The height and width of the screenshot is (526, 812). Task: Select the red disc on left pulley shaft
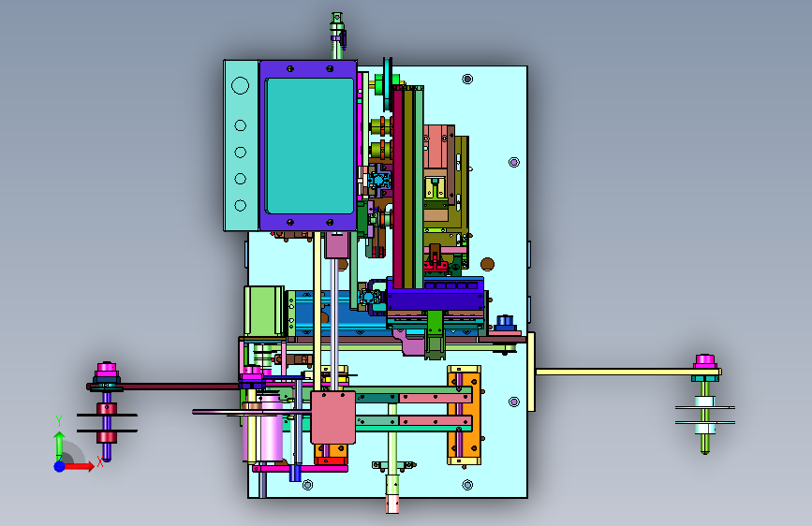107,409
